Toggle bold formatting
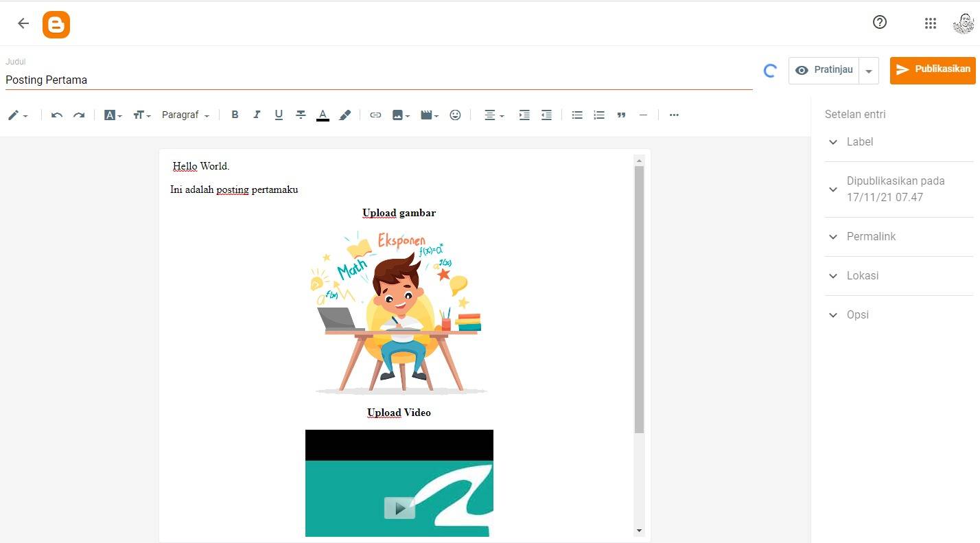The width and height of the screenshot is (980, 543). click(235, 115)
